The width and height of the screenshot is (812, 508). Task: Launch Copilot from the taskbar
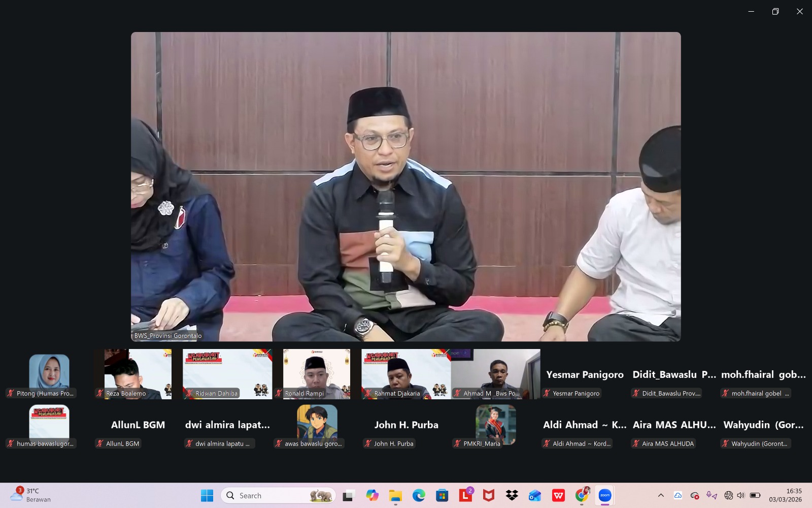pos(372,495)
